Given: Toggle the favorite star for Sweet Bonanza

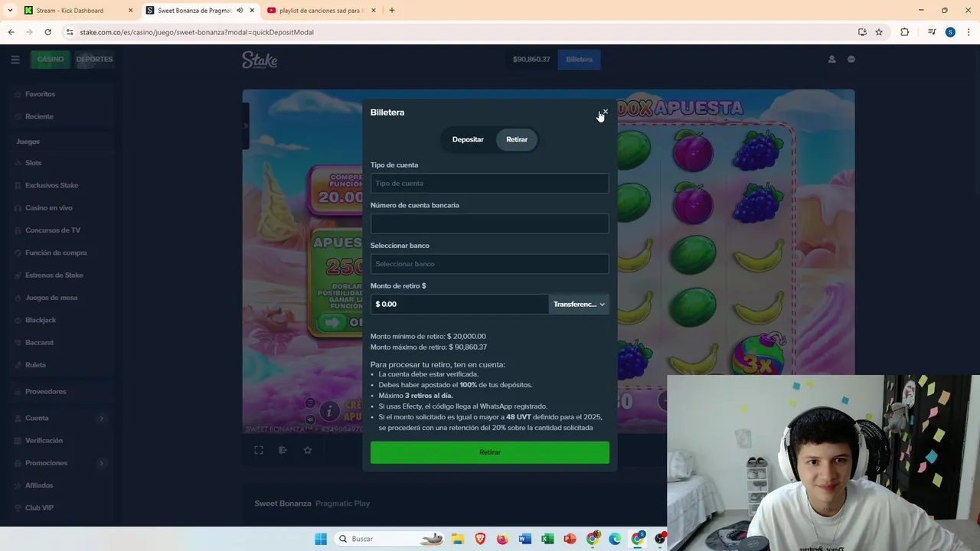Looking at the screenshot, I should point(308,450).
